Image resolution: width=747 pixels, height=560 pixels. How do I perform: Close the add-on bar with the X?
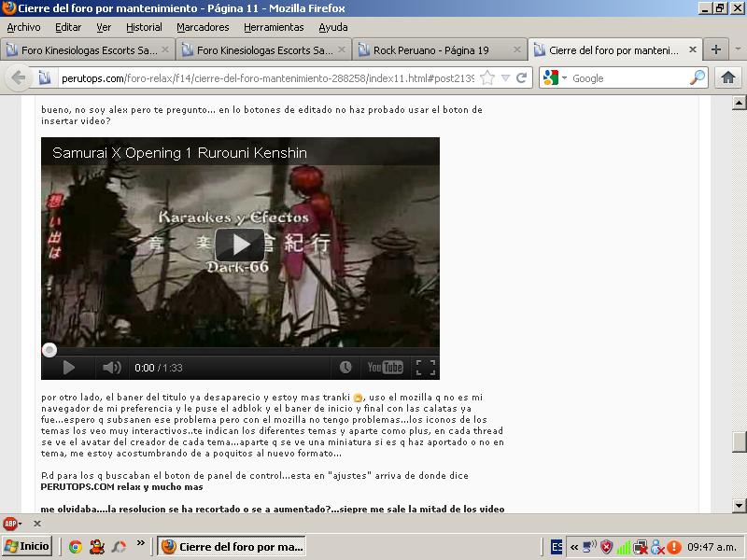[x=37, y=524]
